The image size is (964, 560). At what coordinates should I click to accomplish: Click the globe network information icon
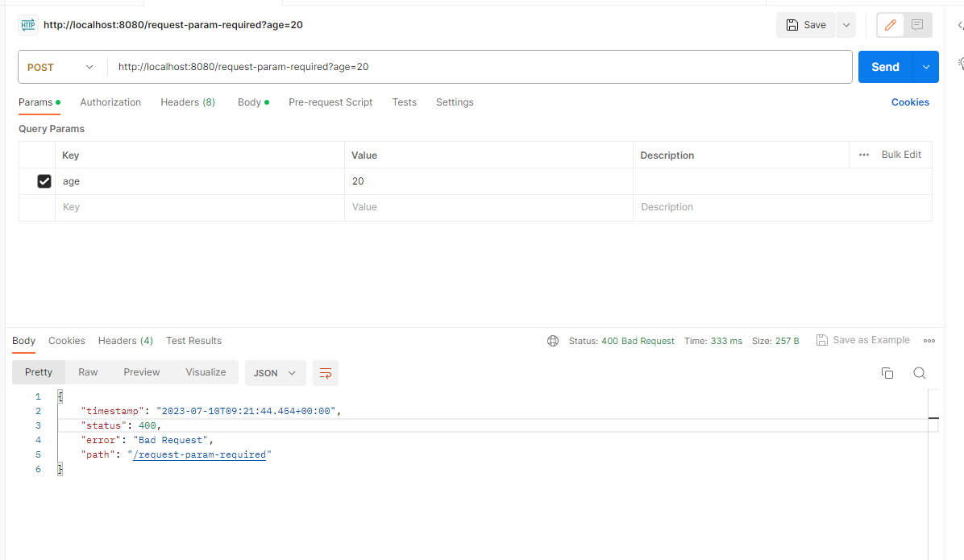click(553, 340)
